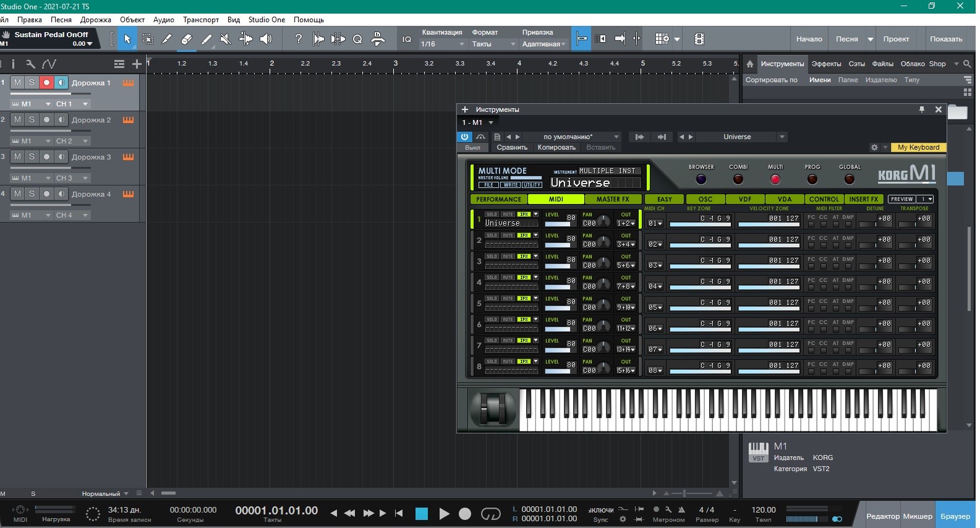Toggle SOLO on M1 part 2
The width and height of the screenshot is (980, 528).
[x=492, y=236]
